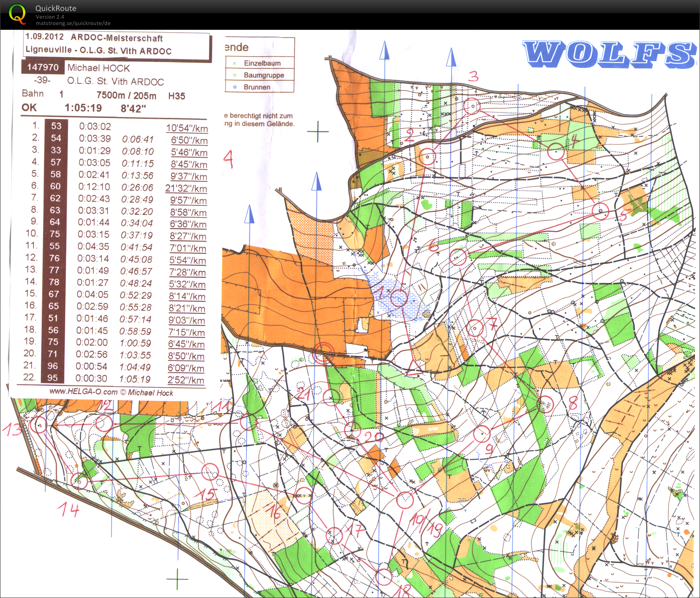Select the 'Einzelbaum' legend entry
The width and height of the screenshot is (700, 598).
coord(262,63)
